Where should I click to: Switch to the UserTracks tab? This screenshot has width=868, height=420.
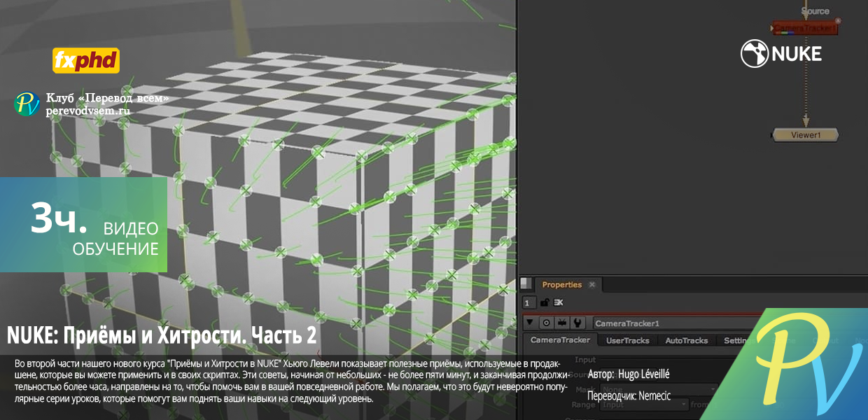627,341
